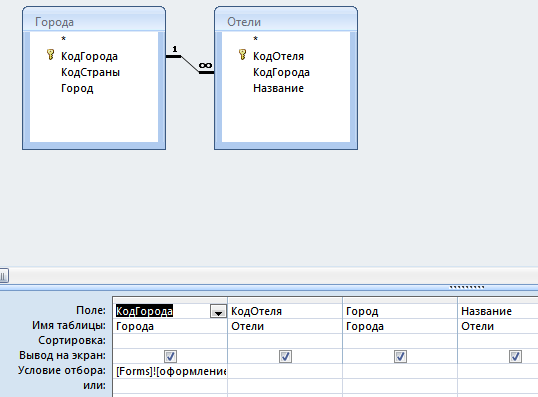This screenshot has height=397, width=538.
Task: Select the asterisk field in Отели table
Action: 256,39
